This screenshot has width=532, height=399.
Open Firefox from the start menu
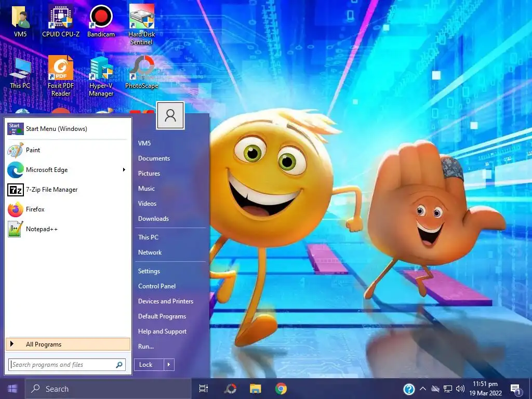(x=68, y=209)
